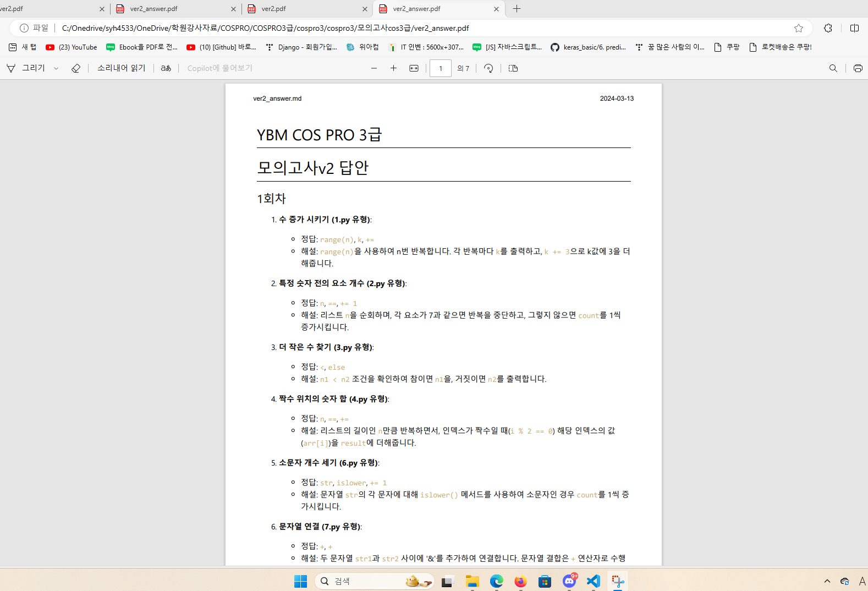Bookmark this page with the star icon
The height and width of the screenshot is (591, 868).
click(799, 28)
